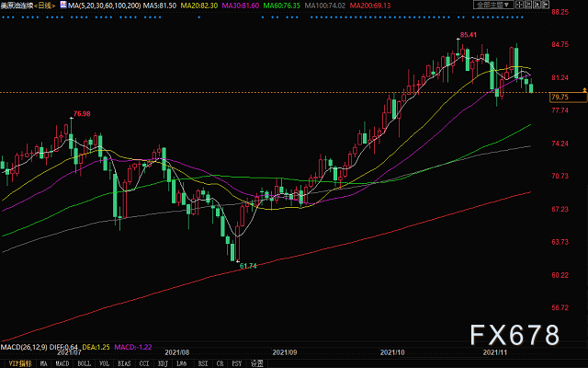Click the MA100:74.02 value

[x=324, y=6]
